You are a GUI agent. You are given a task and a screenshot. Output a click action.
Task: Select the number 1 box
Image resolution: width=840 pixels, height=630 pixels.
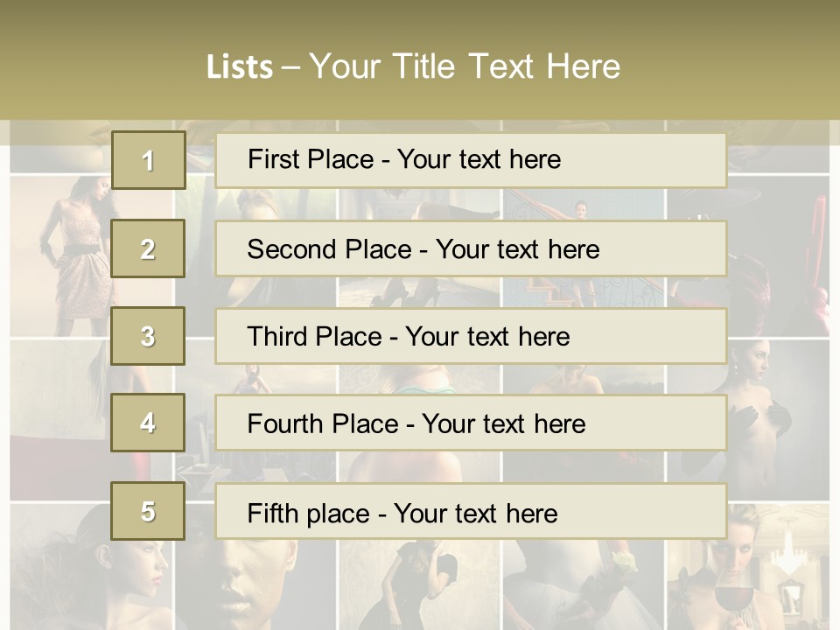148,160
